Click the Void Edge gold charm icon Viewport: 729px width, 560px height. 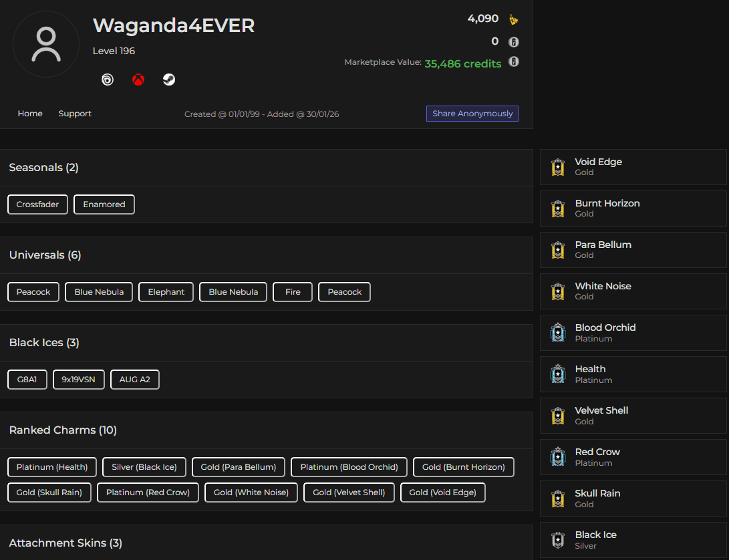click(x=558, y=167)
